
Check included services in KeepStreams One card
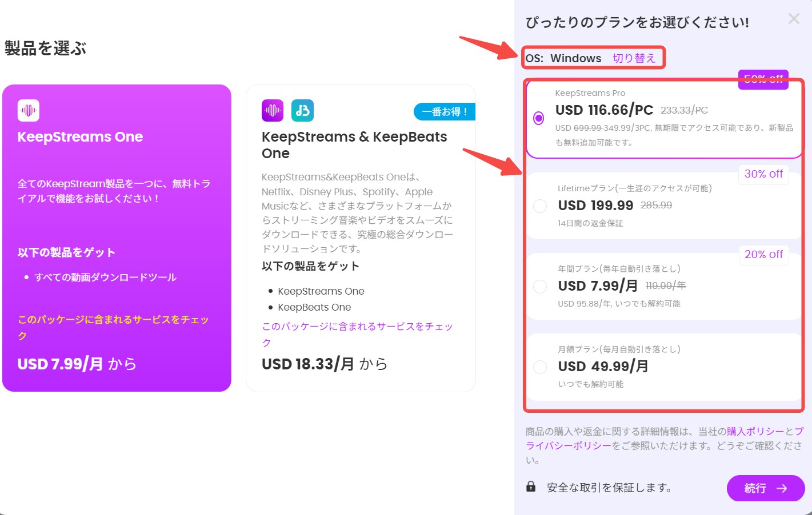point(113,327)
